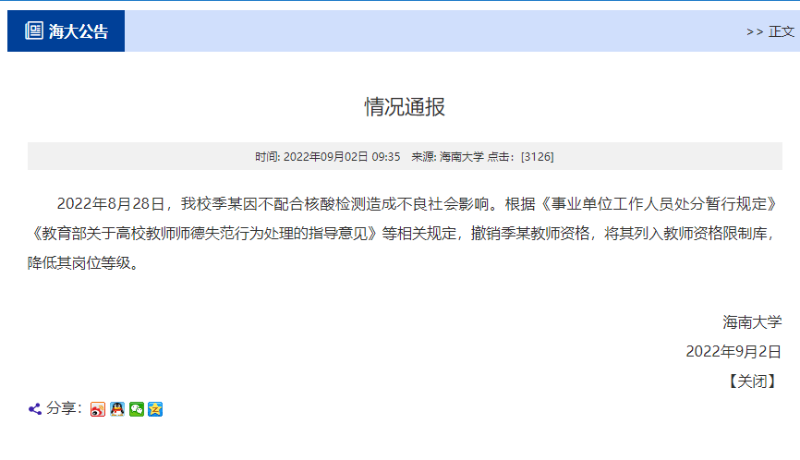Share the notice via QQ penguin icon
800x460 pixels.
[117, 410]
